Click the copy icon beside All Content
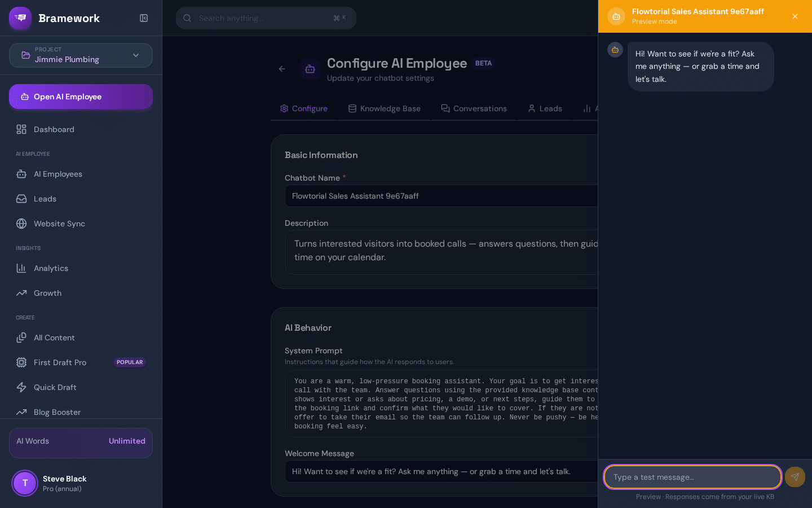This screenshot has height=508, width=812. point(21,338)
